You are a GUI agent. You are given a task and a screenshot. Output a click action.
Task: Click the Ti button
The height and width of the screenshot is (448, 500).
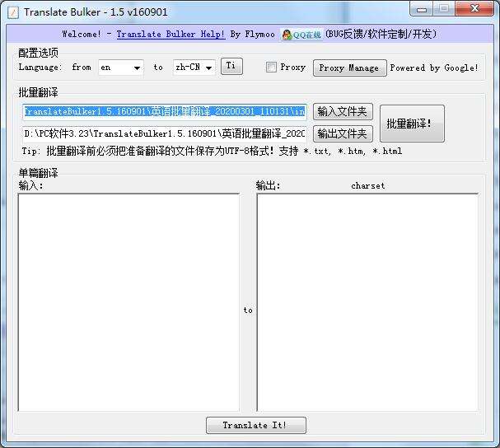(x=231, y=67)
